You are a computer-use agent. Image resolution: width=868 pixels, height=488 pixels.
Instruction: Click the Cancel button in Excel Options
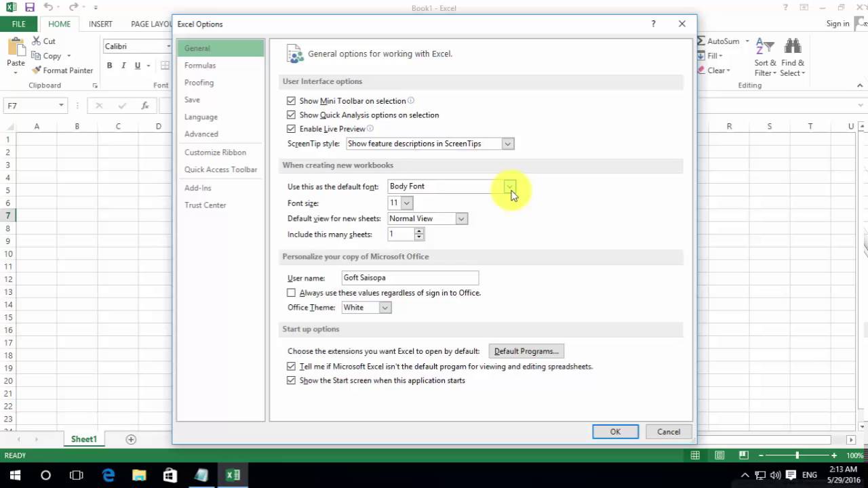(x=669, y=432)
